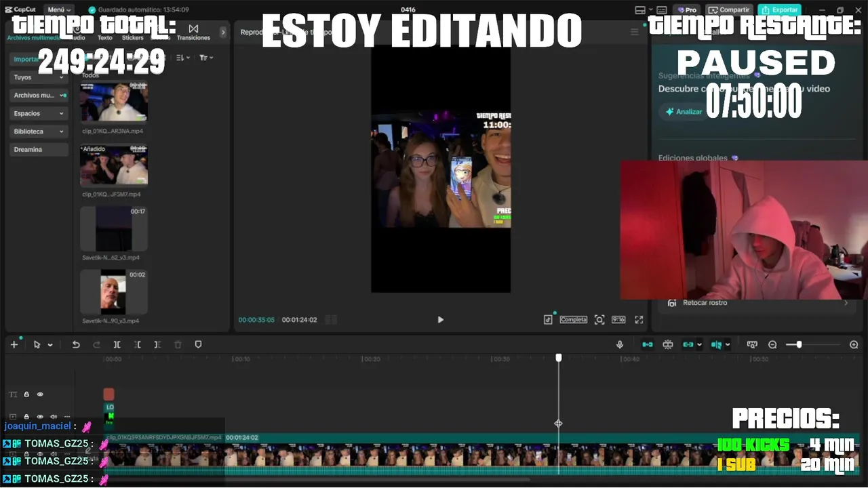This screenshot has height=488, width=868.
Task: Toggle the main track magnet
Action: point(648,344)
